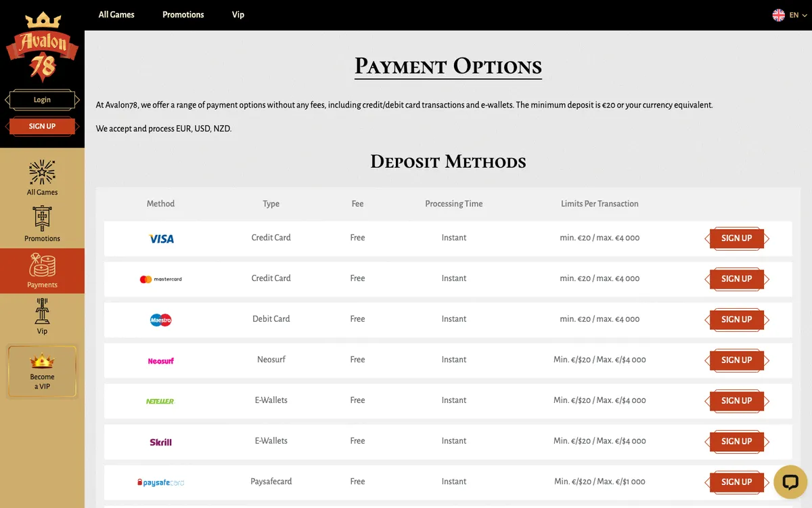Click the UK flag language icon
Screen dimensions: 812x508
pyautogui.click(x=779, y=15)
